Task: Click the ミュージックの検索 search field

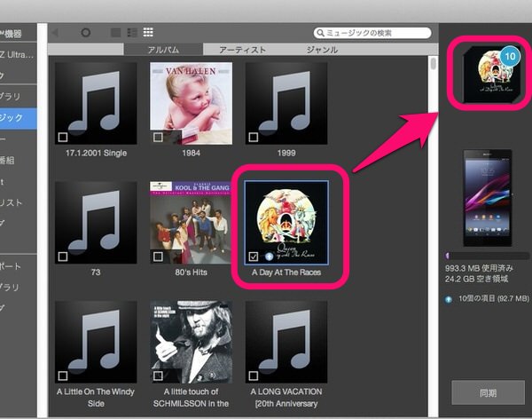Action: (372, 33)
